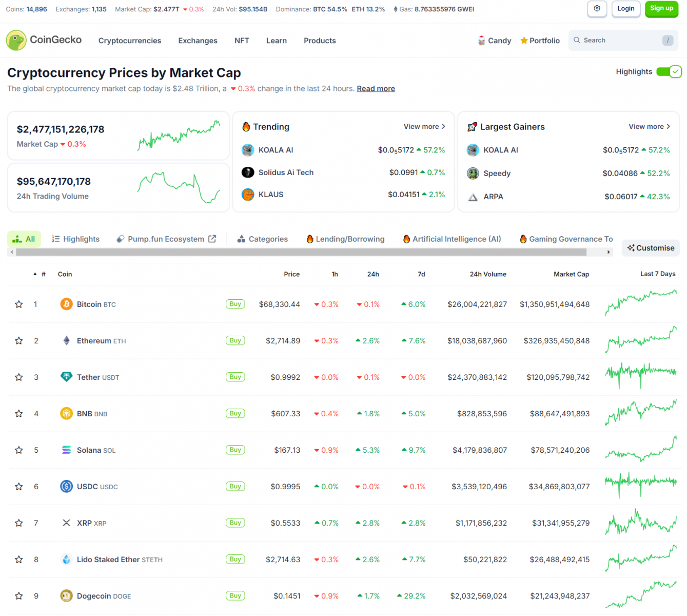
Task: Click the scrollbar left arrow under tabs
Action: (11, 252)
